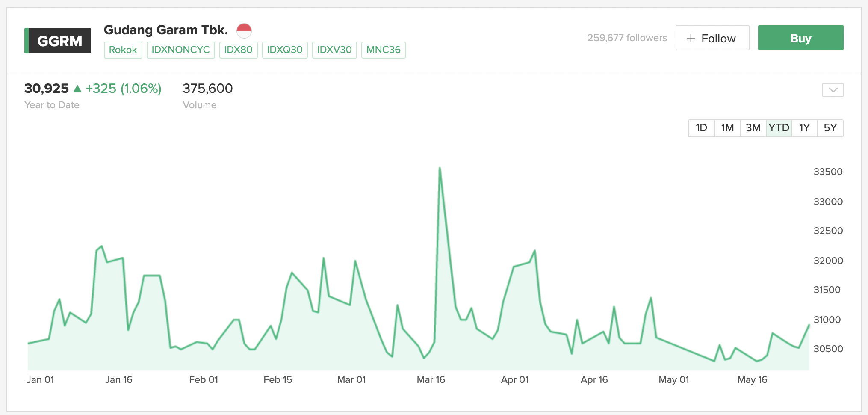Click the Volume label
This screenshot has height=415, width=868.
(200, 105)
